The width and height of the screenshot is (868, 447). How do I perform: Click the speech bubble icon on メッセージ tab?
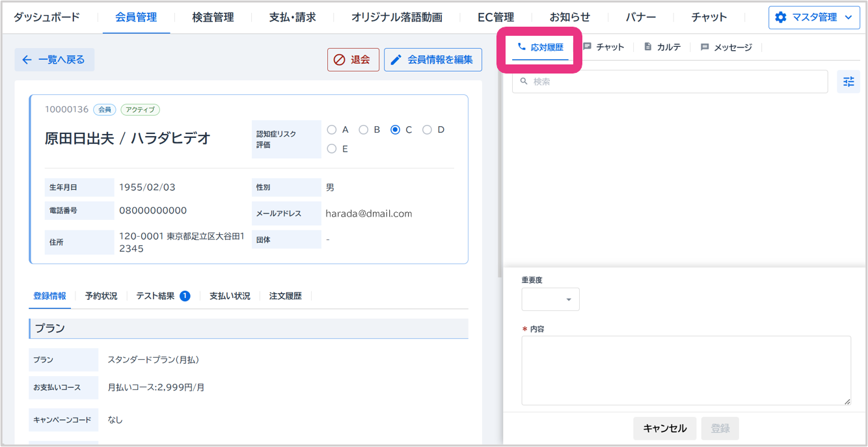(x=705, y=47)
